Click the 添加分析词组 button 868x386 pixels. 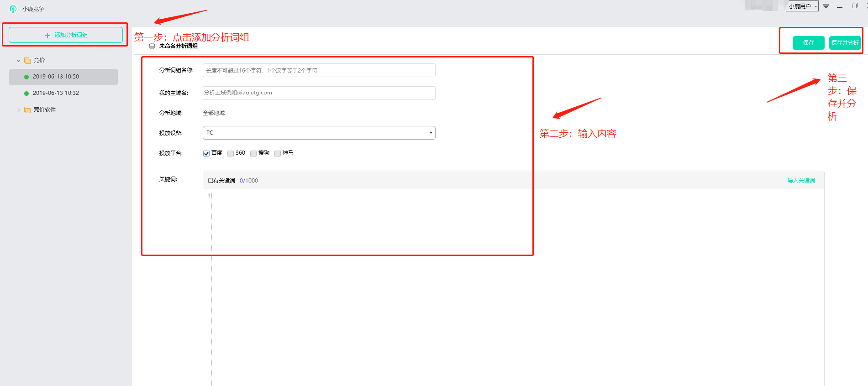pos(66,35)
